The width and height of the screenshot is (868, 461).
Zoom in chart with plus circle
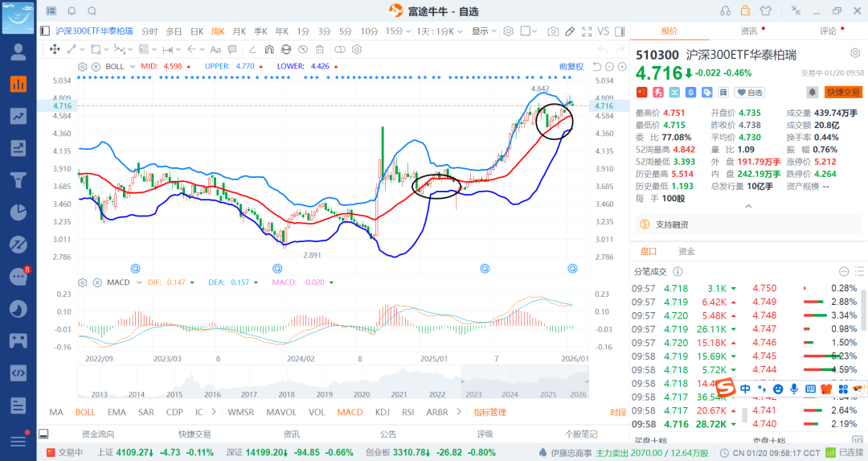click(622, 67)
